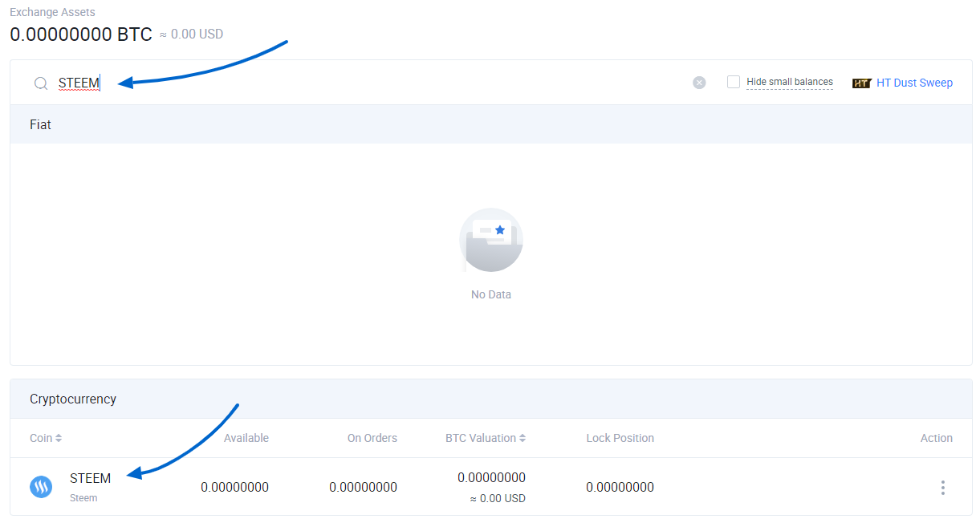Click the ≈ 0.00 USD value in STEEM row

tap(498, 498)
